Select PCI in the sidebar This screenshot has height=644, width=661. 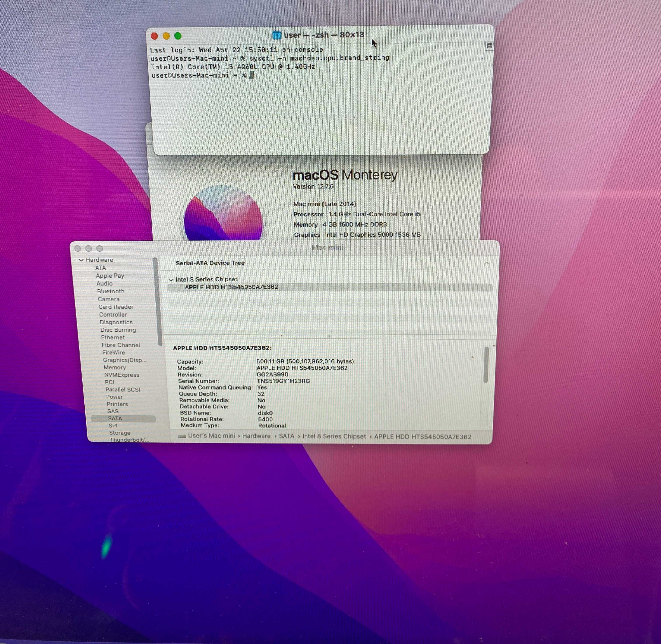[x=110, y=382]
